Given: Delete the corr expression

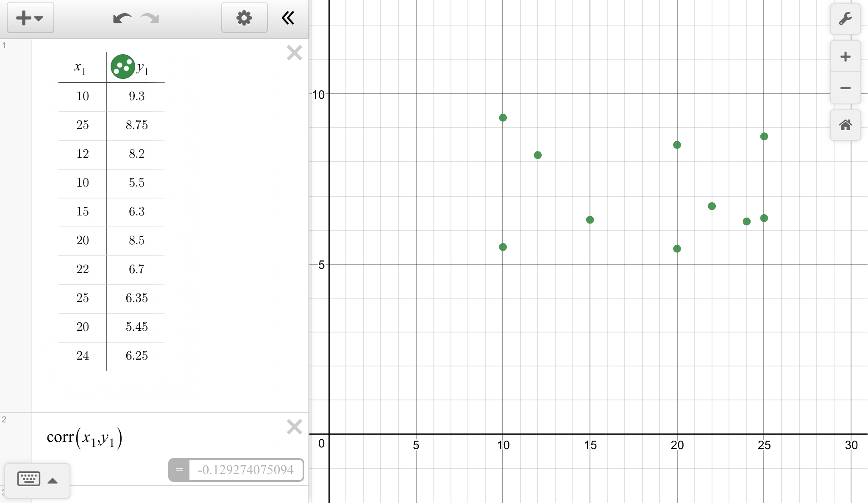Looking at the screenshot, I should click(x=294, y=427).
